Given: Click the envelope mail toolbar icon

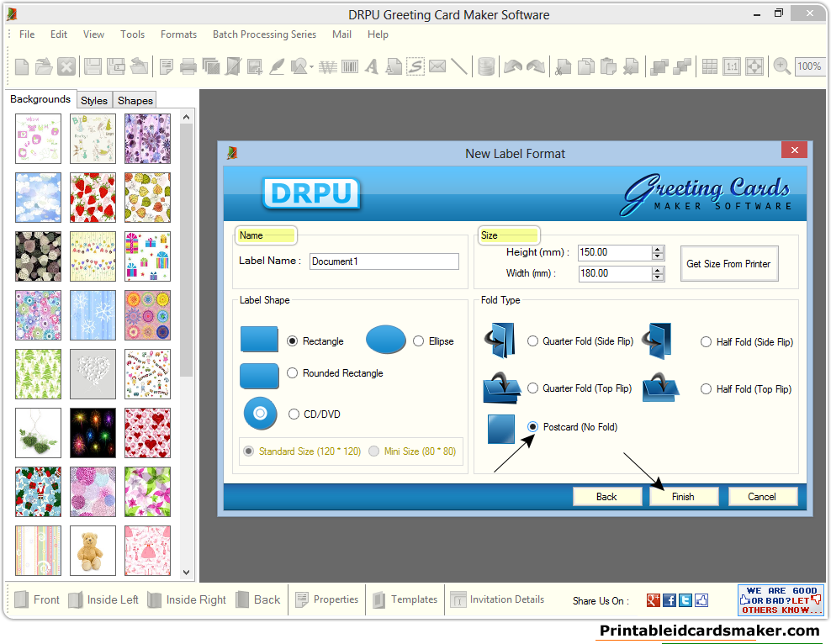Looking at the screenshot, I should [x=437, y=66].
